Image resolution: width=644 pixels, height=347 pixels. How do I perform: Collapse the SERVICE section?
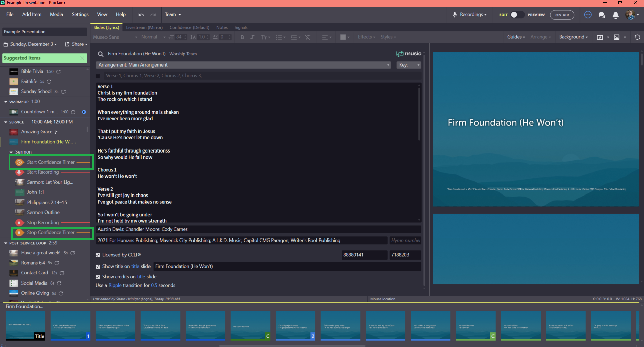point(6,122)
